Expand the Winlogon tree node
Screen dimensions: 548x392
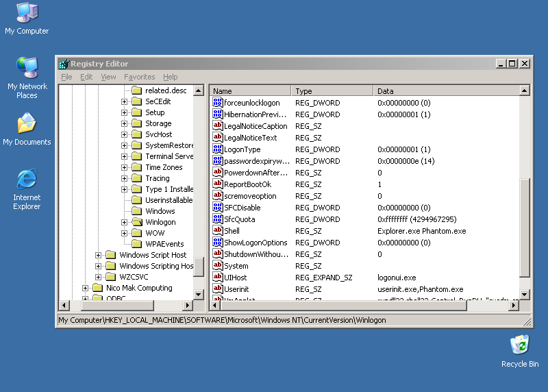click(124, 222)
